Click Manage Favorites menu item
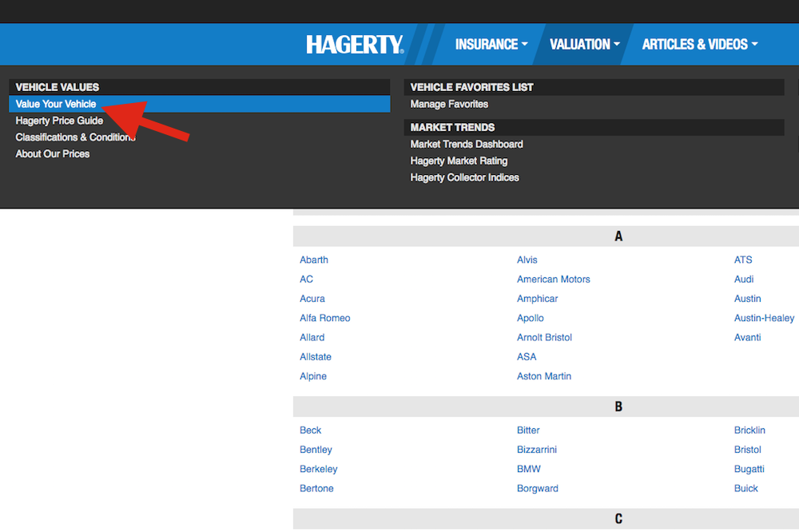 click(x=449, y=104)
